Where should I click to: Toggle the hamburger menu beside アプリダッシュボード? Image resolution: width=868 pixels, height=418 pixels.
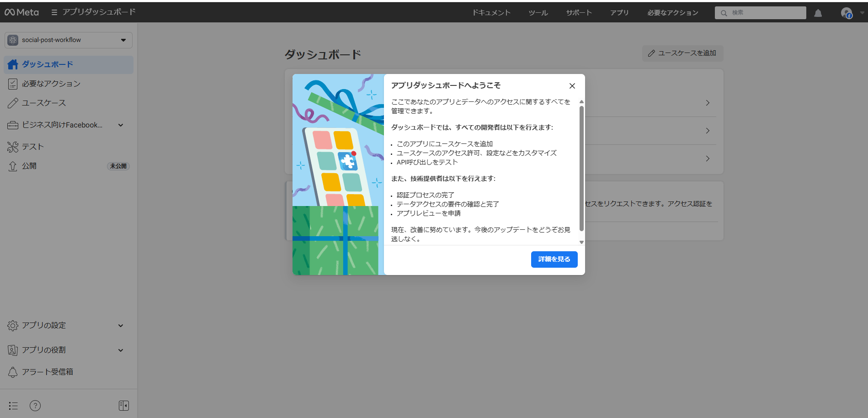(54, 12)
